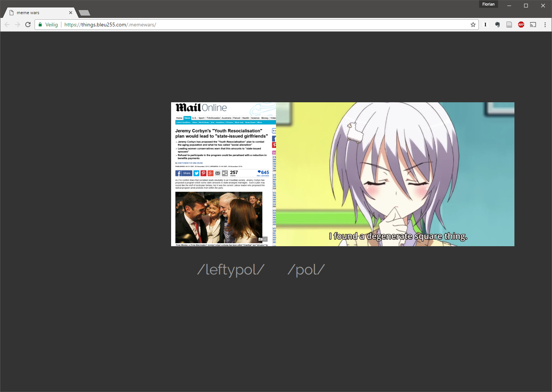Close the 'meme wars' tab
Screen dimensions: 552x392
(x=71, y=13)
